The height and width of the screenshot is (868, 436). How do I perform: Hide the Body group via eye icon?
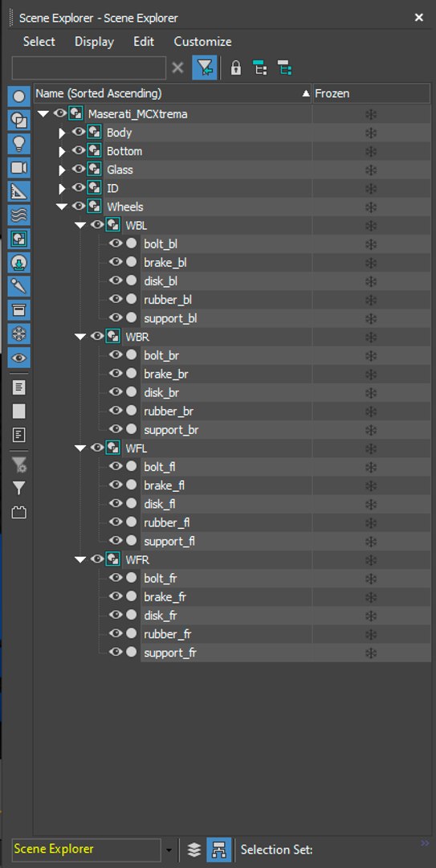[x=79, y=133]
